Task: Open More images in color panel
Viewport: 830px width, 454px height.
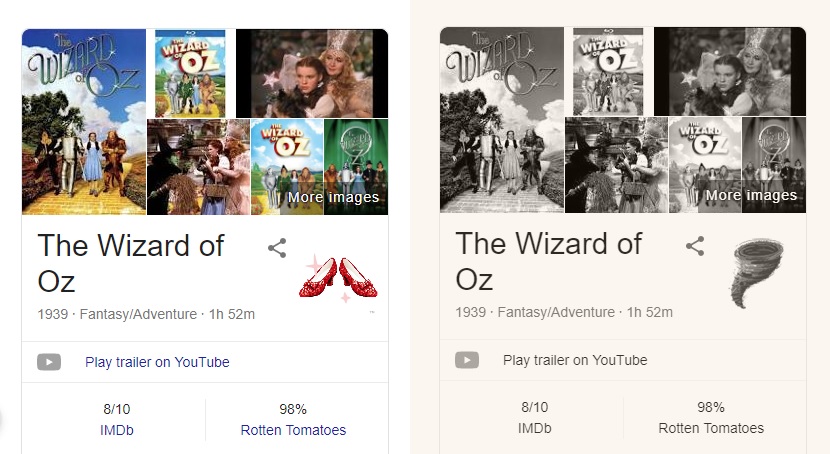Action: pyautogui.click(x=333, y=197)
